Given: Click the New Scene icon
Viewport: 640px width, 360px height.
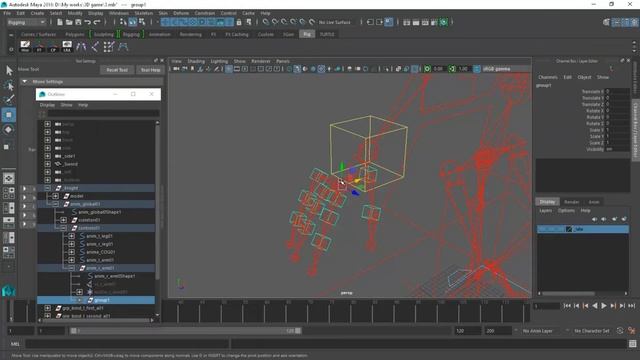Looking at the screenshot, I should pos(60,22).
